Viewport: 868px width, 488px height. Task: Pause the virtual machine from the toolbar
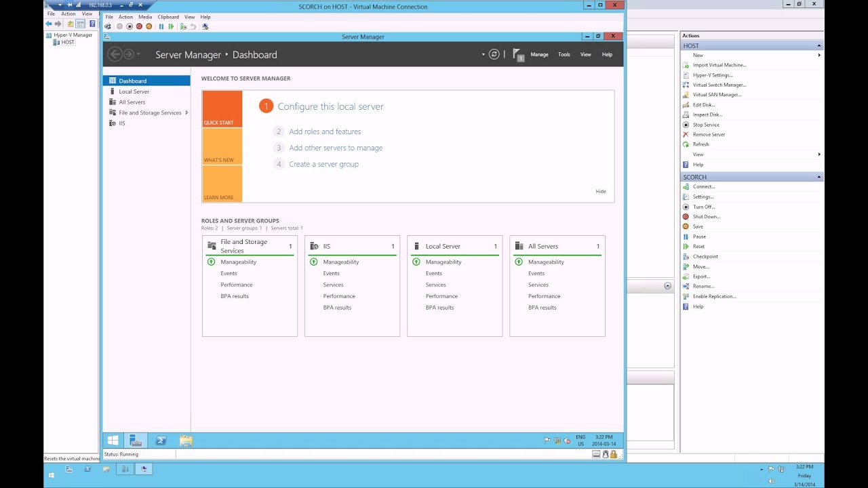click(161, 26)
